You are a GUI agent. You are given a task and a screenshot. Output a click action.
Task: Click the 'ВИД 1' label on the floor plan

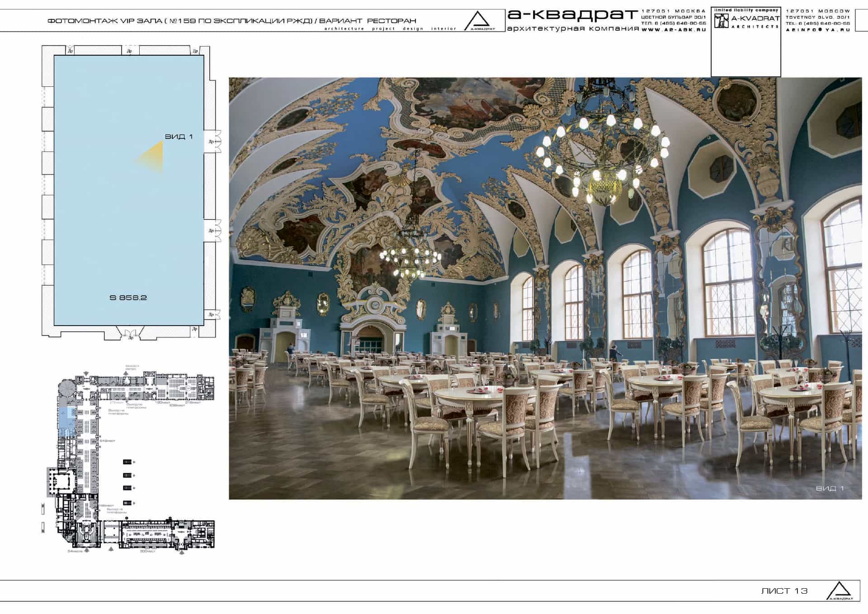pyautogui.click(x=179, y=137)
